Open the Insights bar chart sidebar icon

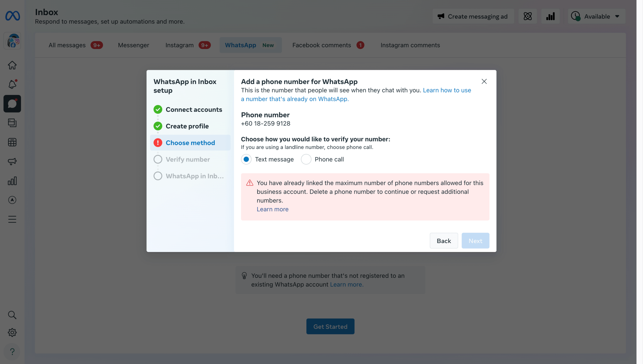(x=12, y=181)
